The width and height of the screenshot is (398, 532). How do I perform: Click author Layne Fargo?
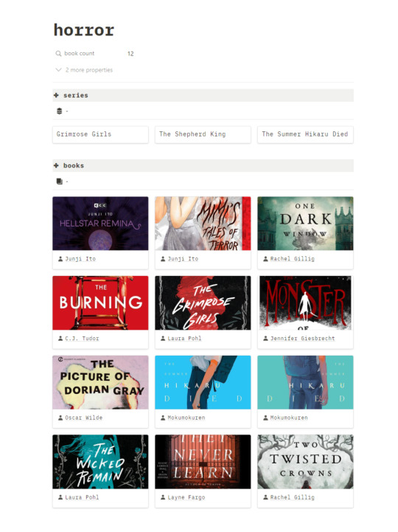point(186,497)
